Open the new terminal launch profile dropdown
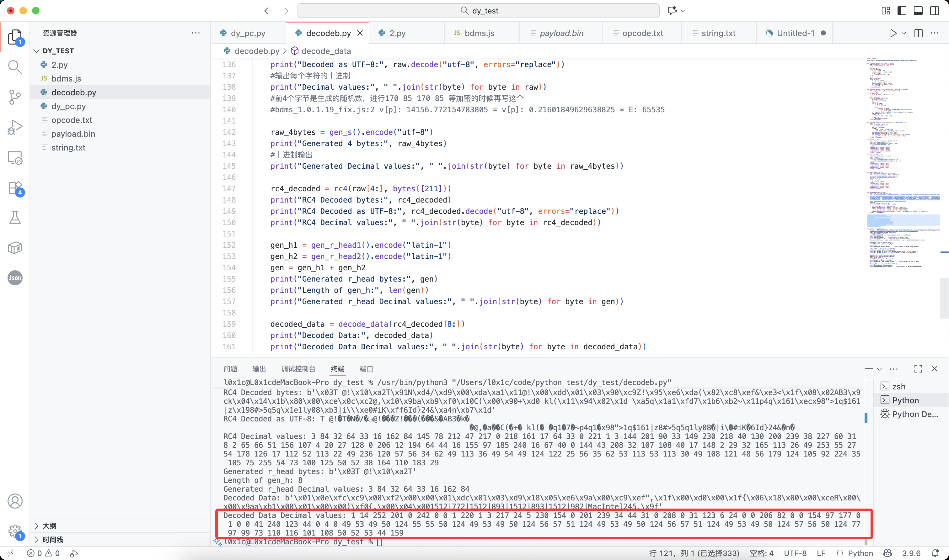The image size is (949, 560). (880, 369)
